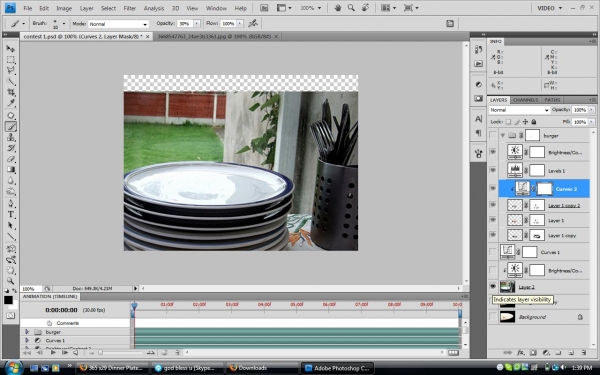Open Downloads window from taskbar
Viewport: 600px width, 375px height.
(262, 368)
